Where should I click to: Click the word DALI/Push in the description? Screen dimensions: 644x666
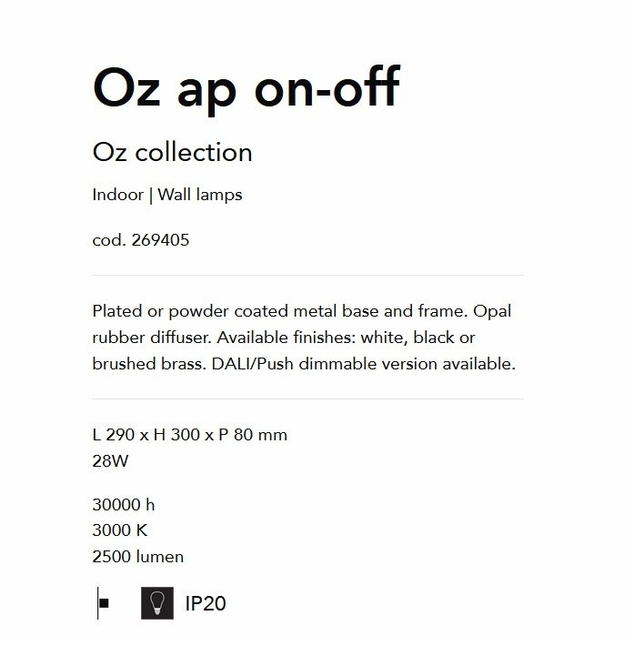click(252, 364)
